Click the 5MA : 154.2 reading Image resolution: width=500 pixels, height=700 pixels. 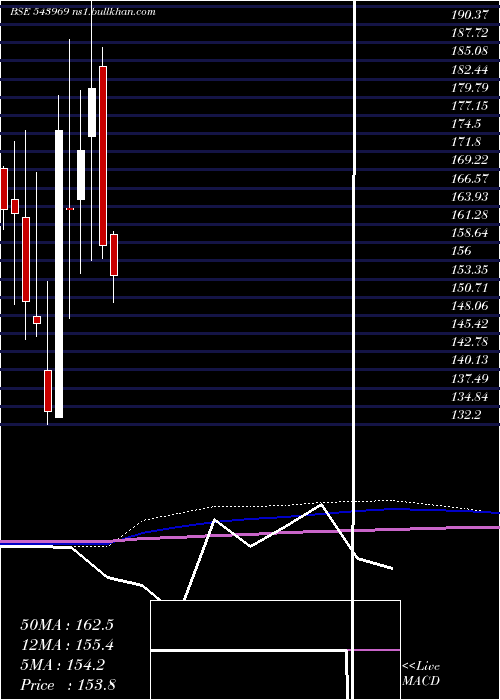coord(62,665)
